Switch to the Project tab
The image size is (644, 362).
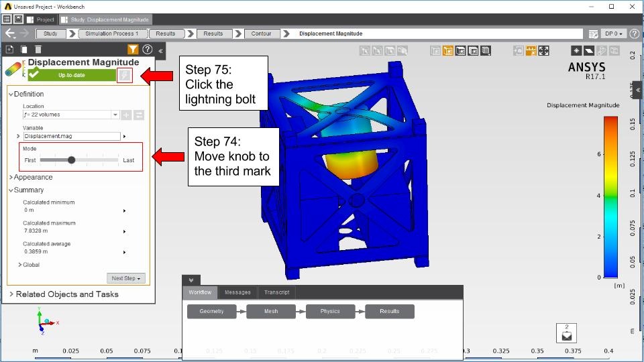coord(40,19)
